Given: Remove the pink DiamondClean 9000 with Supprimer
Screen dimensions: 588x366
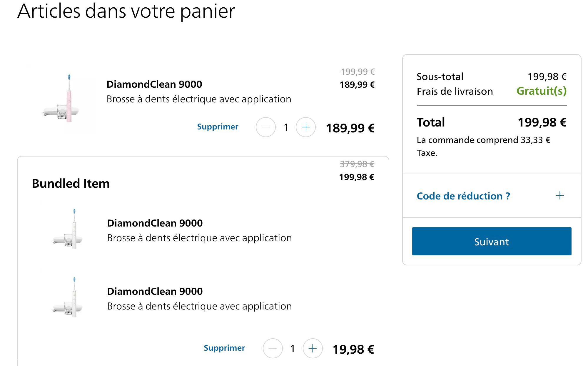Looking at the screenshot, I should click(x=218, y=127).
